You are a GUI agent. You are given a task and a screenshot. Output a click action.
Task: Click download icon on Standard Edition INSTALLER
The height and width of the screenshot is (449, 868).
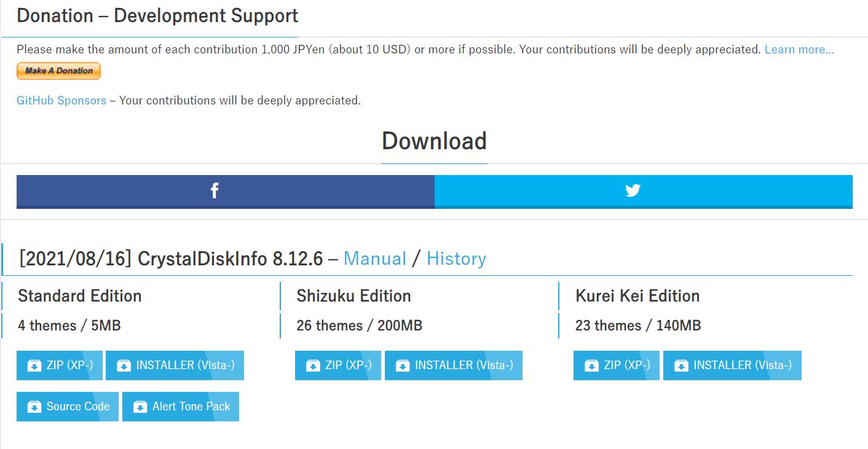point(124,366)
